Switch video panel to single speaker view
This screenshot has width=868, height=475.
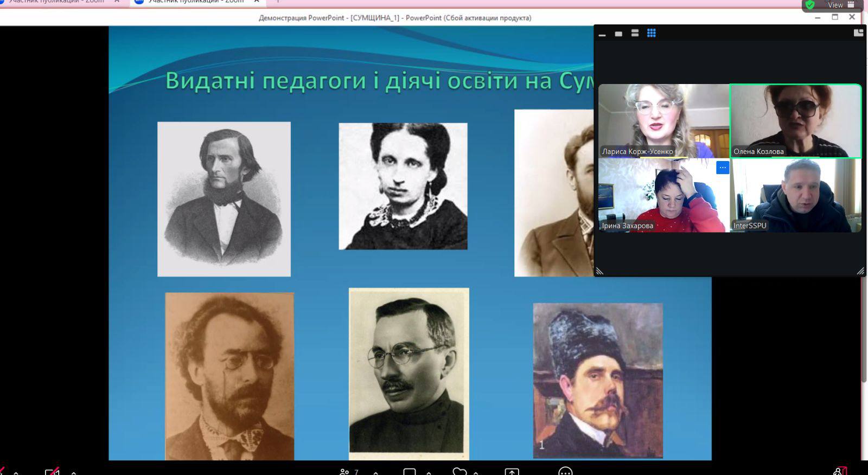tap(618, 34)
